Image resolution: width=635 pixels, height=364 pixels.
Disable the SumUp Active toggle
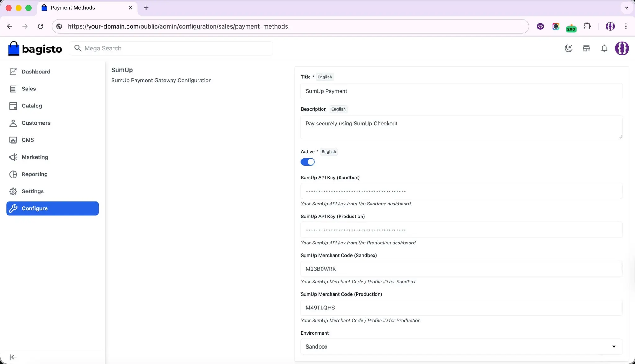[308, 162]
